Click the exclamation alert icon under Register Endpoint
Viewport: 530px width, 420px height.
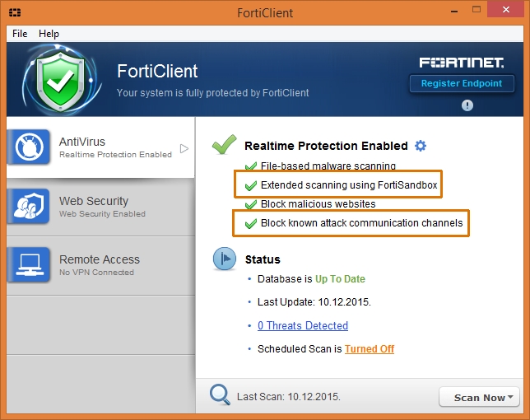(x=467, y=105)
